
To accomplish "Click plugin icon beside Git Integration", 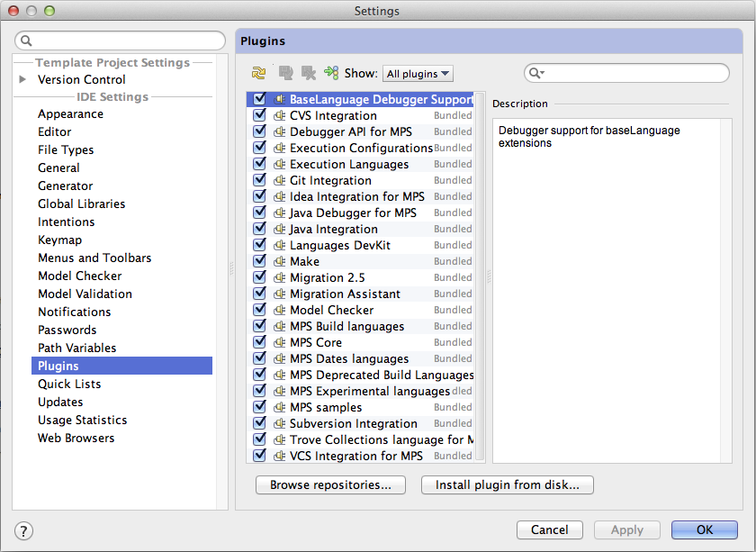I will [280, 180].
